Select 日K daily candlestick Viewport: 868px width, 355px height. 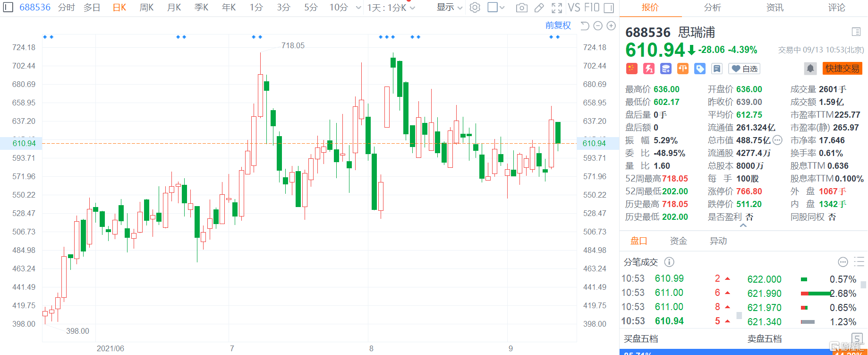point(119,8)
